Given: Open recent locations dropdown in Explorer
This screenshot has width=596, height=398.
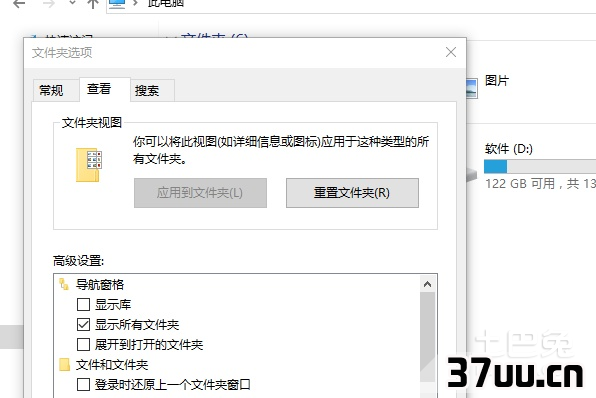Looking at the screenshot, I should click(72, 3).
